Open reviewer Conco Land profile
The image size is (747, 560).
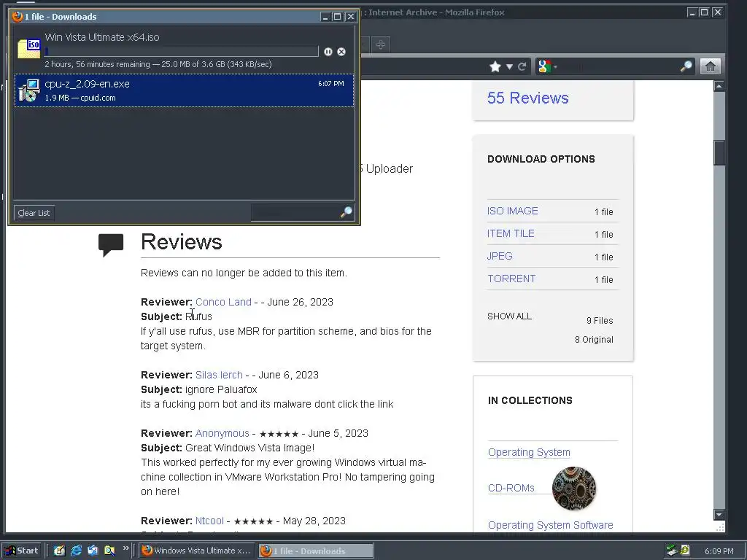[x=223, y=302]
